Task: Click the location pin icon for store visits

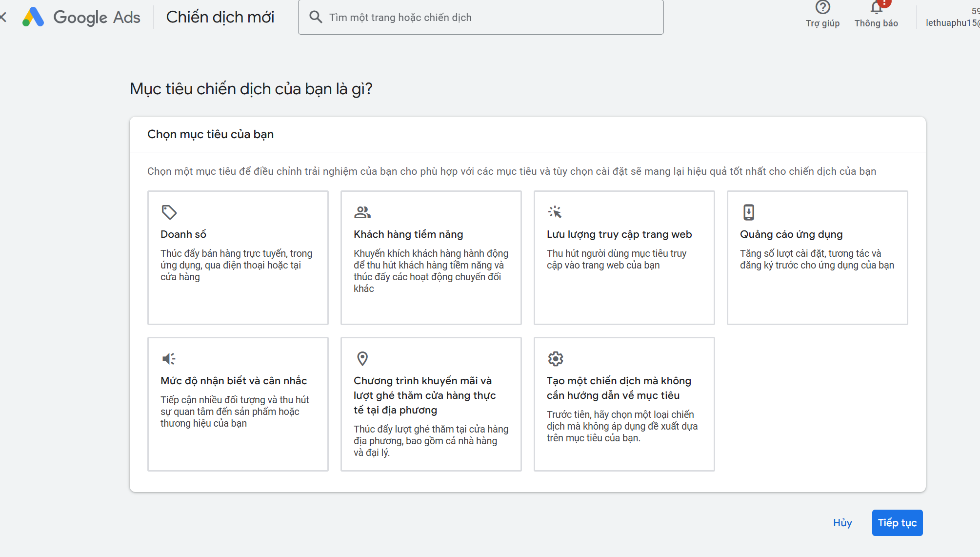Action: click(362, 359)
